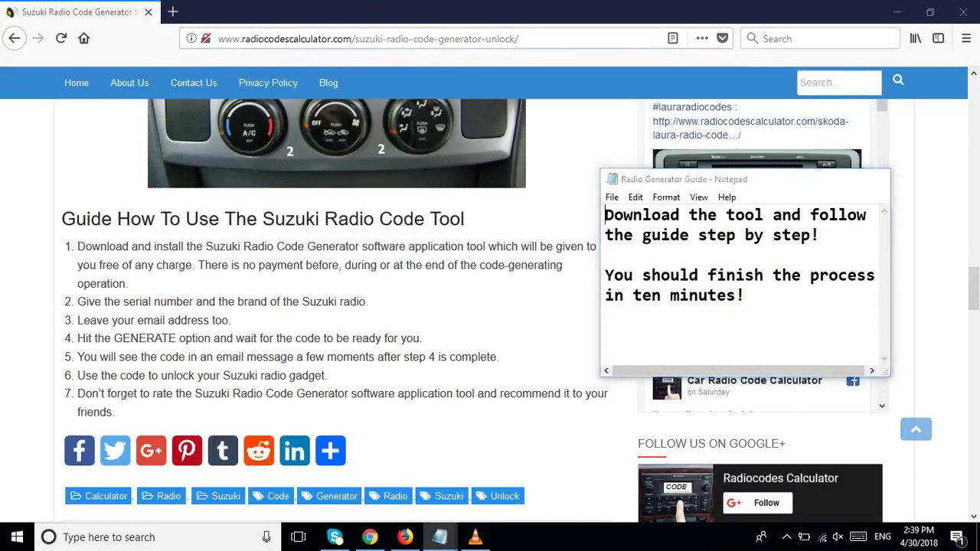Switch input language ENG indicator
This screenshot has height=551, width=980.
click(883, 537)
